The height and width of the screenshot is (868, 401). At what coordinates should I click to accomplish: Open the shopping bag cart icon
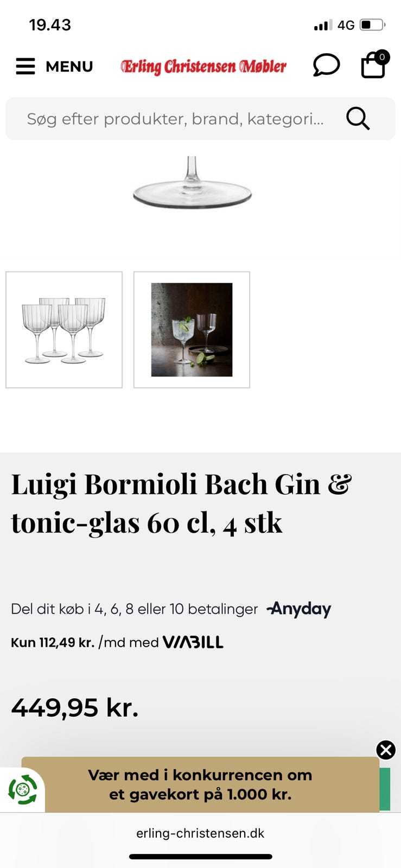(373, 66)
